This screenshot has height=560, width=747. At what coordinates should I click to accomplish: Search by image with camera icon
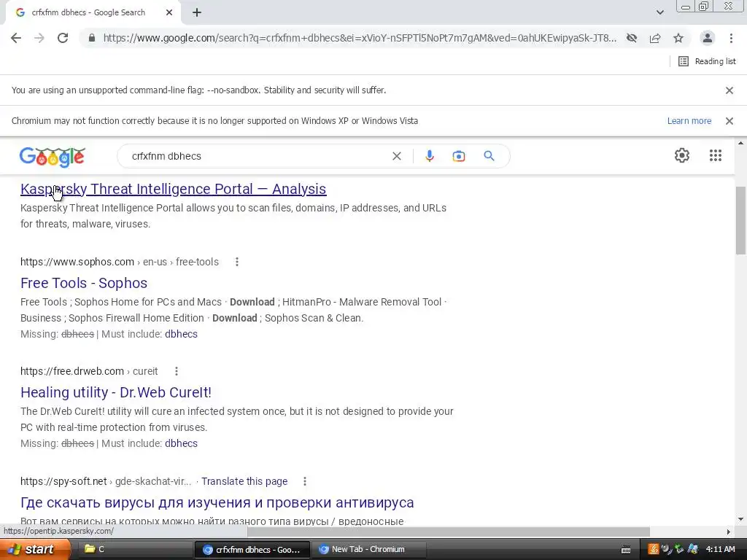pos(458,156)
